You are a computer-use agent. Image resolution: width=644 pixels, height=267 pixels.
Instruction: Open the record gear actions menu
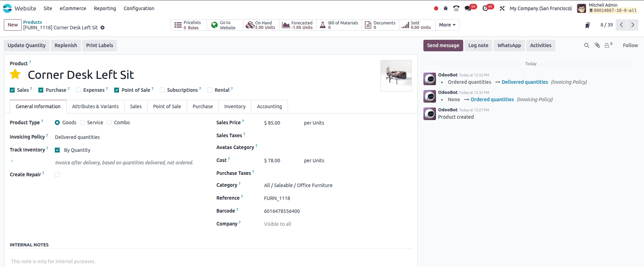pyautogui.click(x=103, y=28)
